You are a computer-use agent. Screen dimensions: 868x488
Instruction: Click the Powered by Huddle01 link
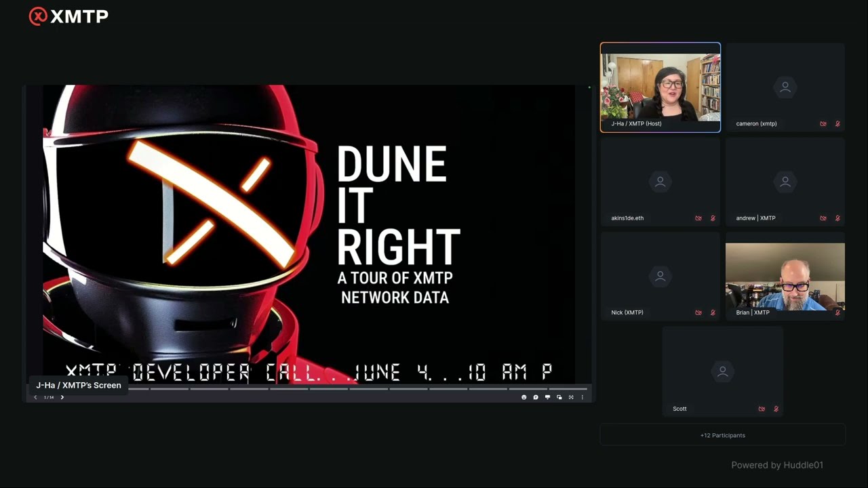pyautogui.click(x=776, y=465)
